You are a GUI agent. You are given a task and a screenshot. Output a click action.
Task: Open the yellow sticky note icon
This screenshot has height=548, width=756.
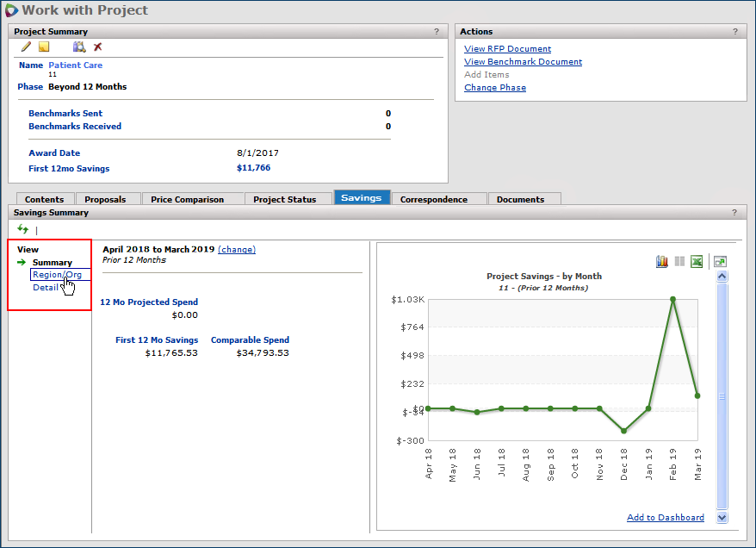coord(44,47)
